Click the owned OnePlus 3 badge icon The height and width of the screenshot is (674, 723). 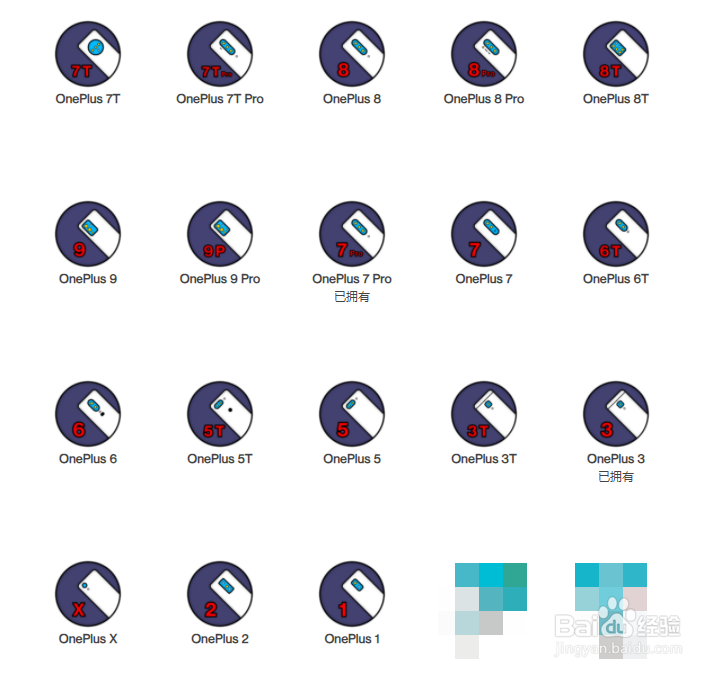[x=616, y=414]
